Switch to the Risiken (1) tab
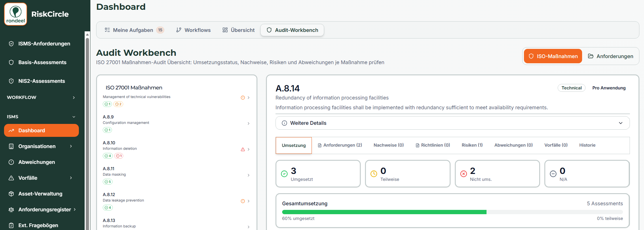The width and height of the screenshot is (644, 230). [x=472, y=145]
